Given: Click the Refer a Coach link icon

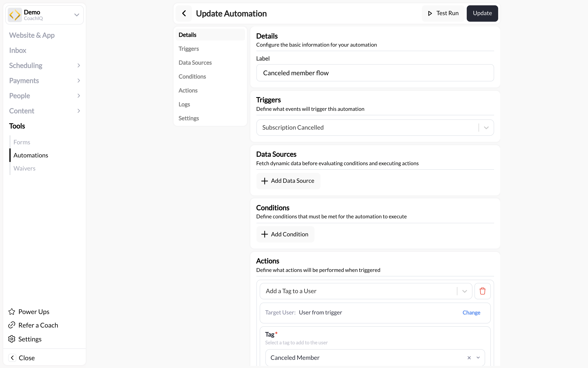Looking at the screenshot, I should tap(12, 325).
